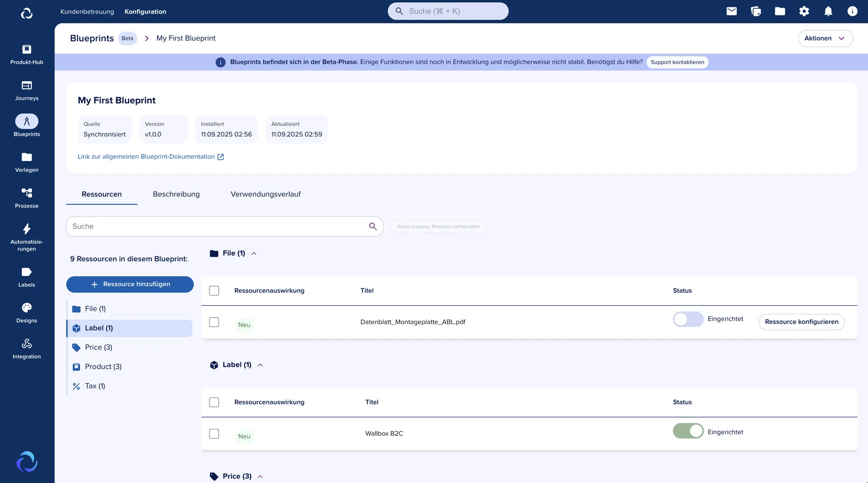Open Labels in the sidebar
Viewport: 868px width, 483px height.
tap(27, 277)
